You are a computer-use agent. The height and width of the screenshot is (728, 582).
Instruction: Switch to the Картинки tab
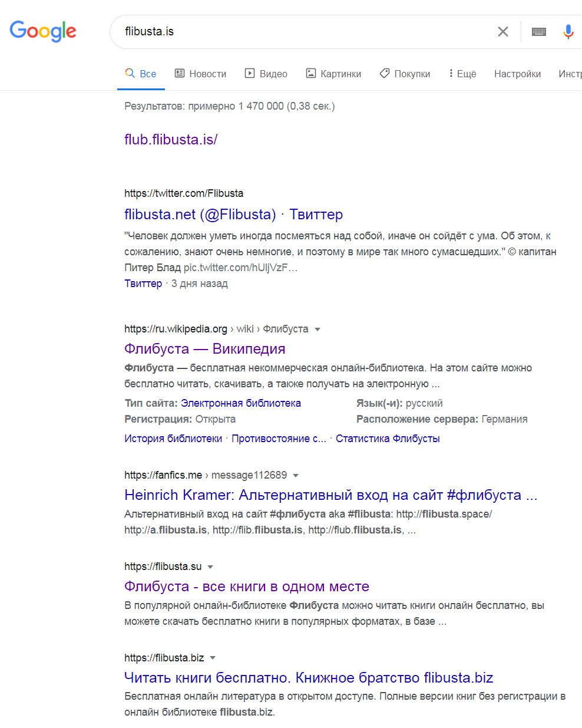333,74
